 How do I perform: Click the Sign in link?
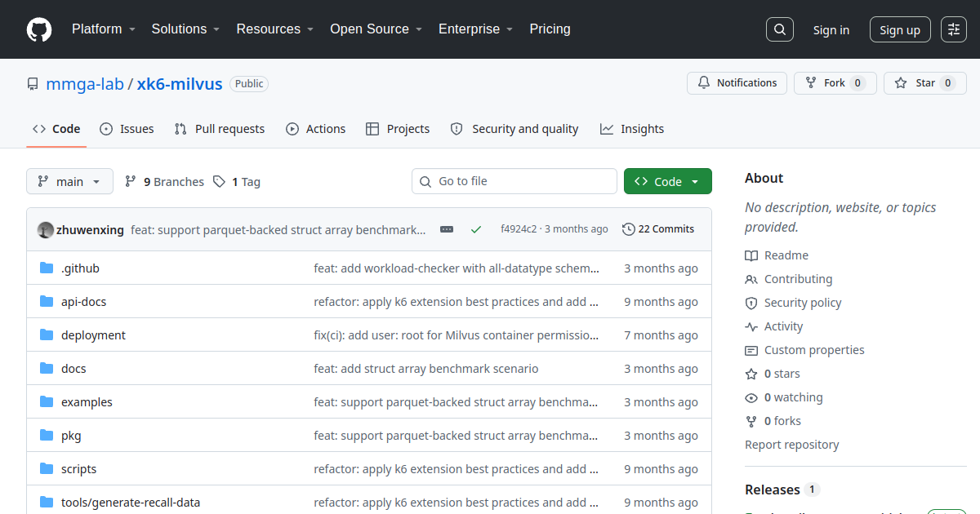(x=831, y=30)
